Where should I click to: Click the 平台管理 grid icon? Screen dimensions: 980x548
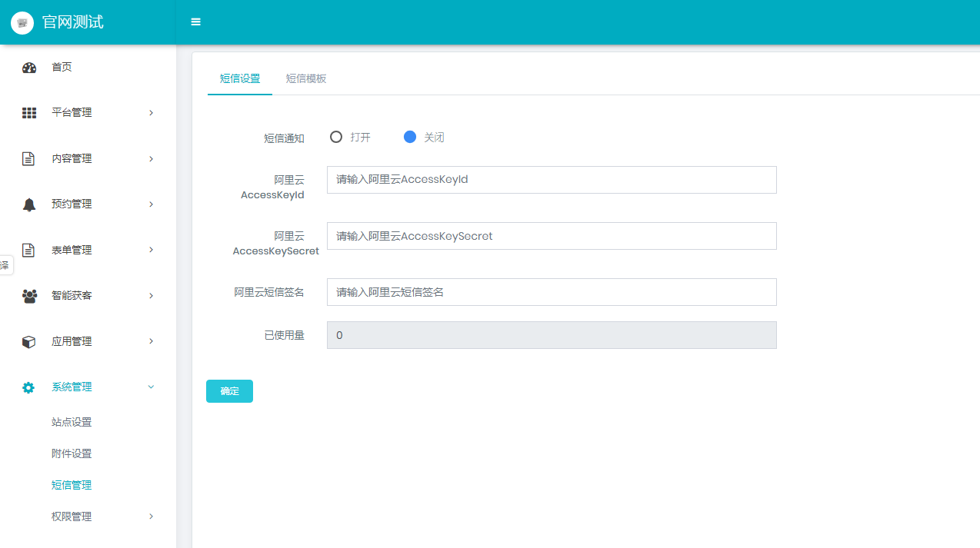tap(29, 113)
